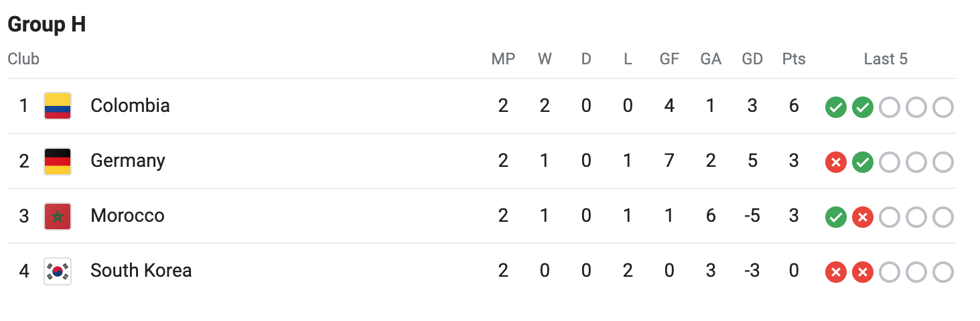Click the Germany flag icon
The height and width of the screenshot is (321, 980).
(58, 161)
